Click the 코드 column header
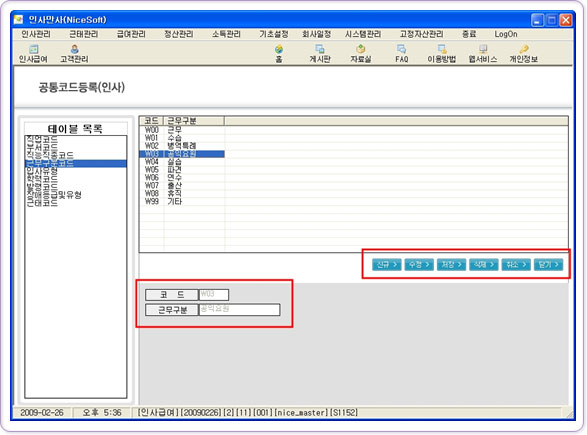This screenshot has height=435, width=587. coord(152,121)
